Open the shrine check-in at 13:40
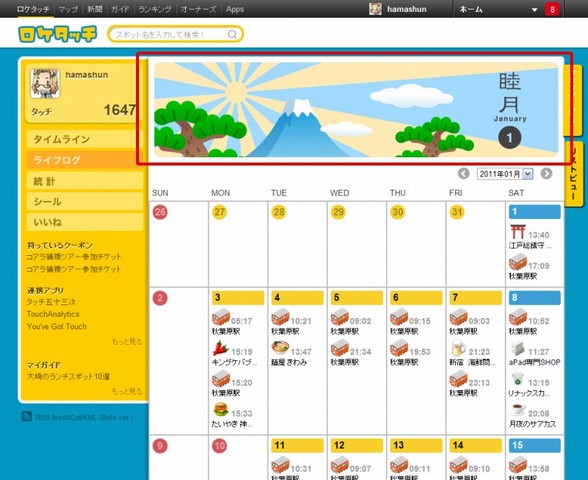The height and width of the screenshot is (480, 588). tap(518, 232)
